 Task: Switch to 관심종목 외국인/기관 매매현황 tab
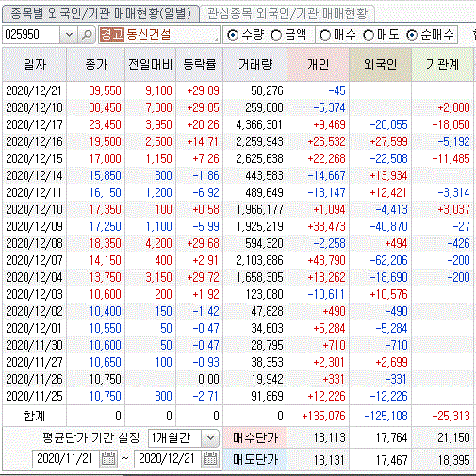(287, 13)
